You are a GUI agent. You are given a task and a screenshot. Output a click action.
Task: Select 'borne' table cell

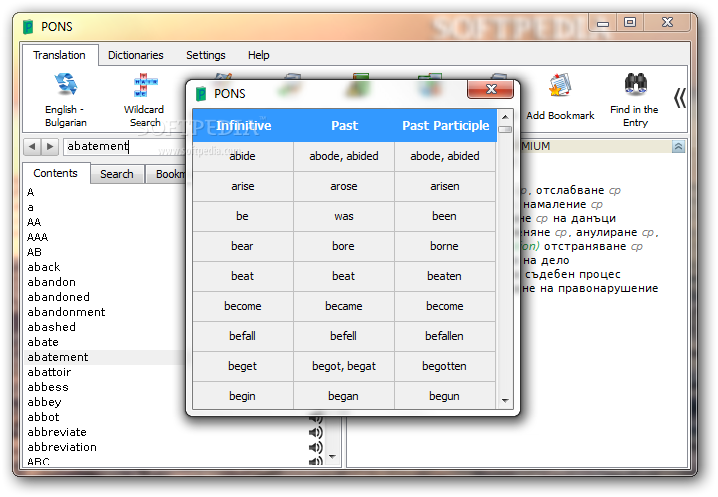pos(445,246)
